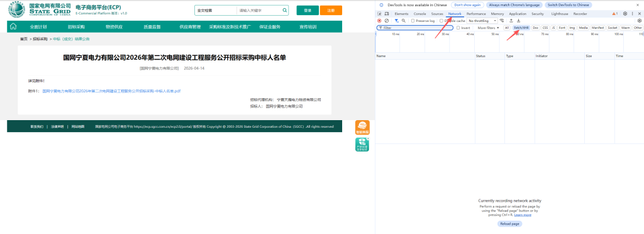
Task: Switch to the Console tab
Action: coord(419,14)
